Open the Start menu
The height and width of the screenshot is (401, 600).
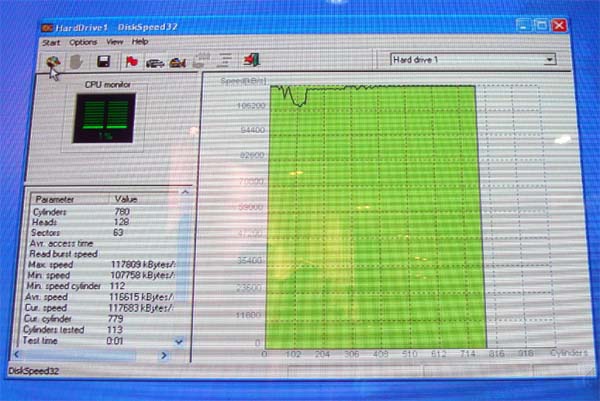[x=51, y=42]
